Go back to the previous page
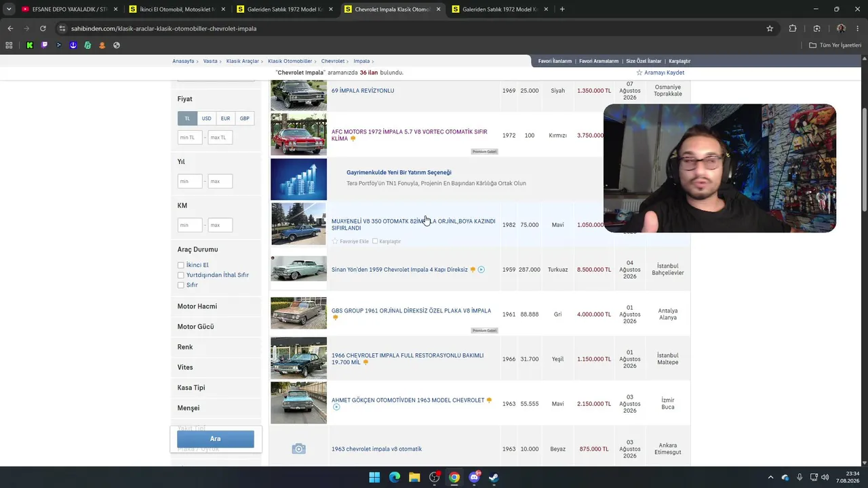 [x=10, y=28]
